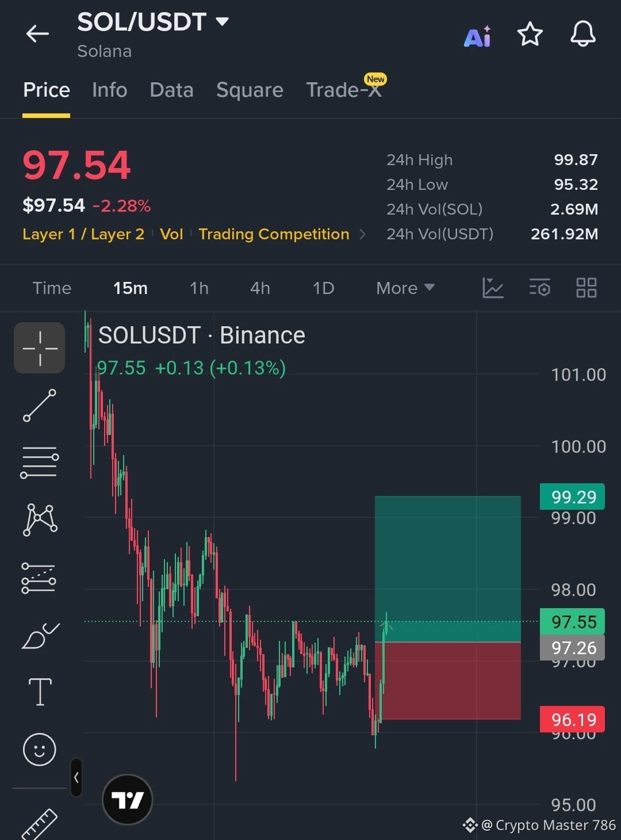The width and height of the screenshot is (621, 840).
Task: Switch to the Info tab
Action: [x=109, y=90]
